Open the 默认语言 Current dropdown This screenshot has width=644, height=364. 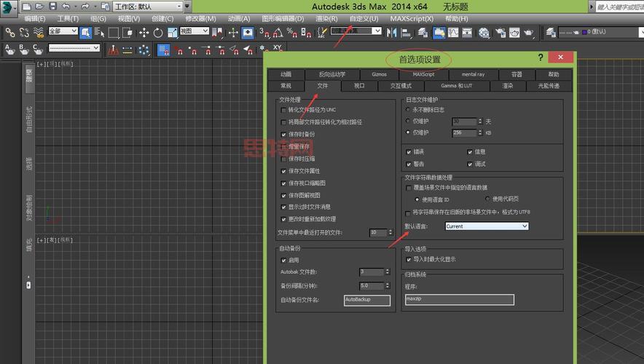pyautogui.click(x=486, y=226)
